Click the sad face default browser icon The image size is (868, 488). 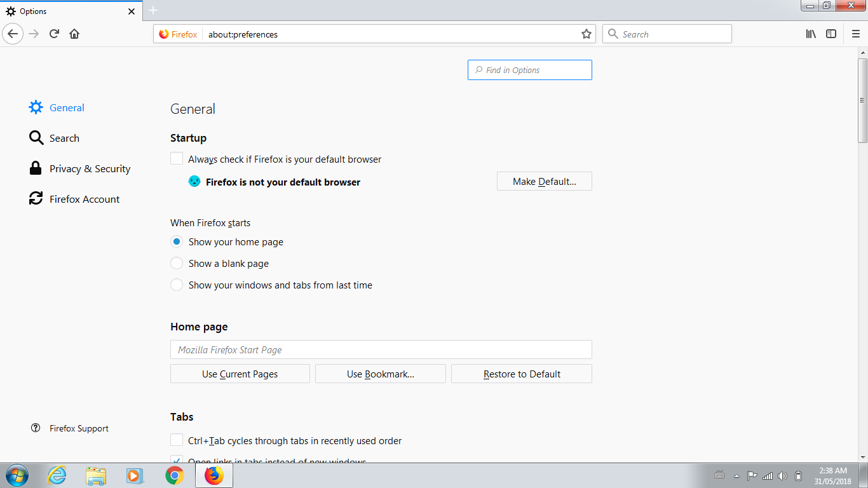(194, 181)
